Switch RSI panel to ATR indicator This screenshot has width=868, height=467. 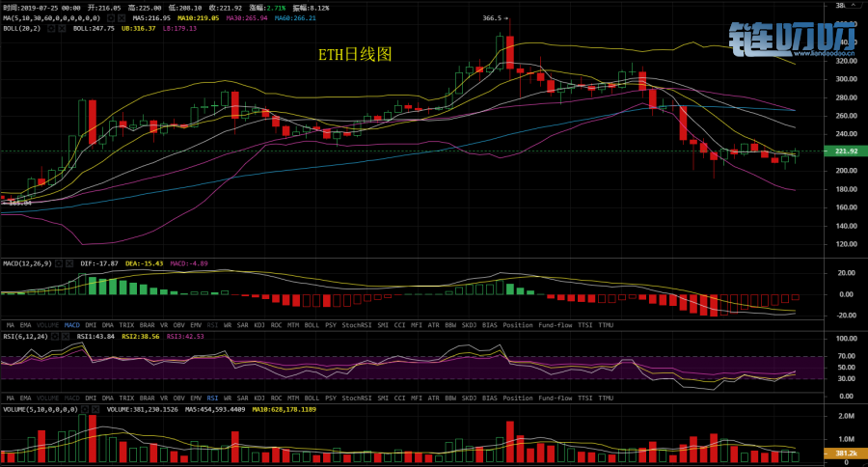click(x=433, y=398)
